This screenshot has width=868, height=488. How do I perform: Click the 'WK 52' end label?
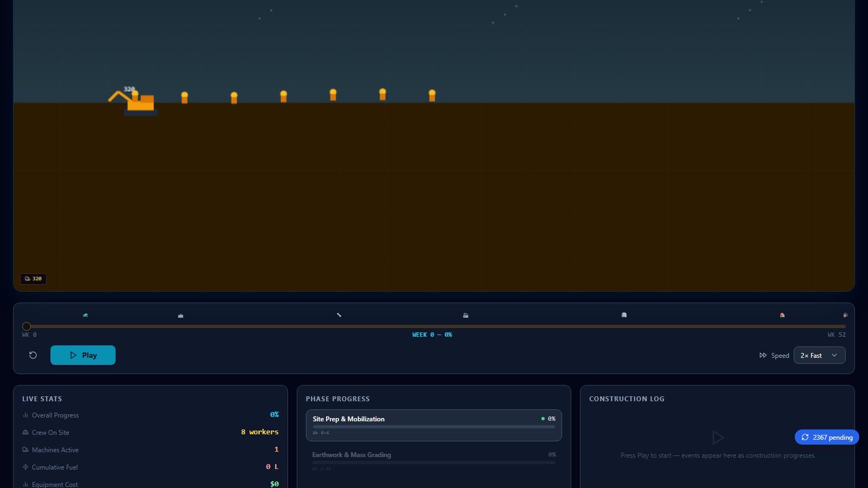coord(837,335)
